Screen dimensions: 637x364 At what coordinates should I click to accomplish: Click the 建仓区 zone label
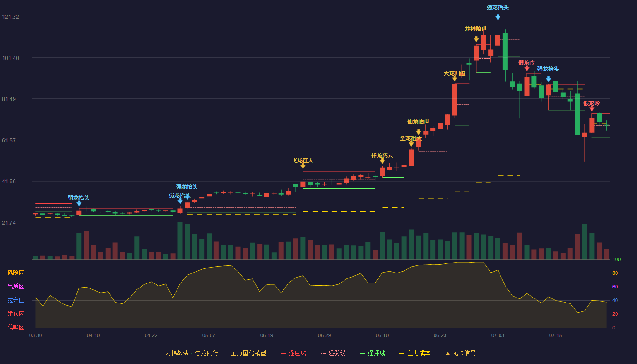(16, 314)
